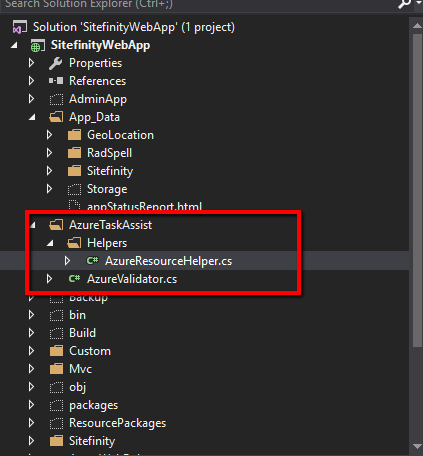
Task: Click the GeoLocation folder icon
Action: click(74, 135)
